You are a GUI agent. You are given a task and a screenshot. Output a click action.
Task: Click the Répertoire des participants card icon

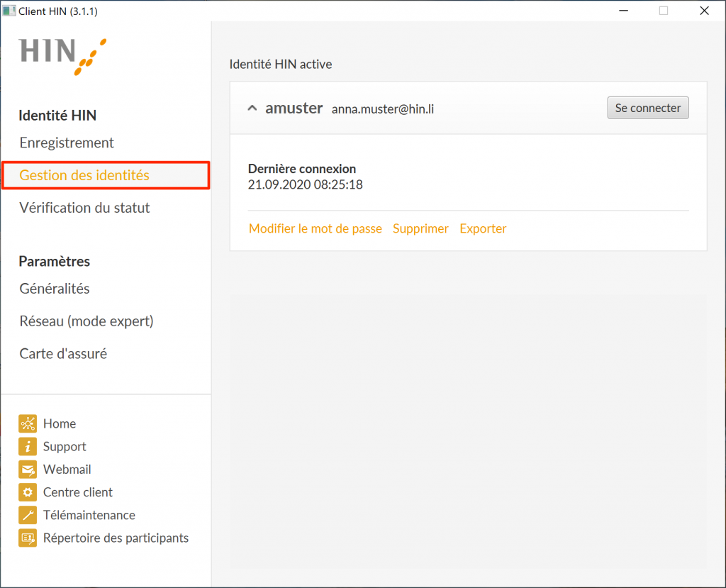[x=28, y=538]
